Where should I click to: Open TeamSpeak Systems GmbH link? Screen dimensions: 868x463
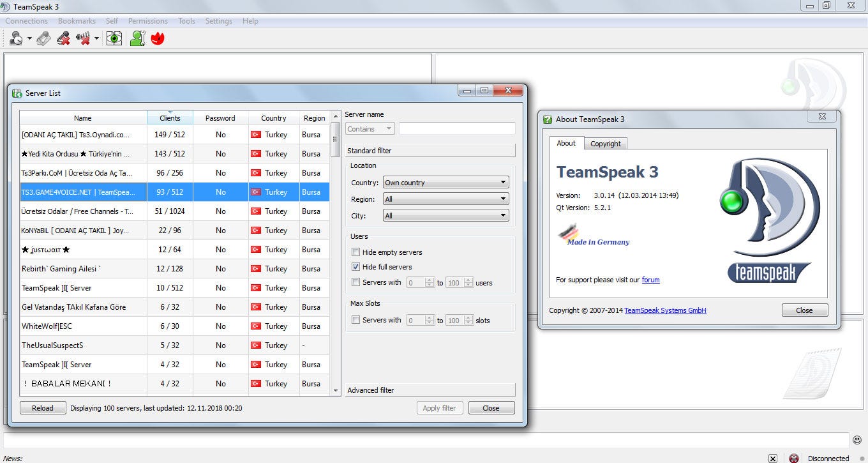tap(665, 310)
